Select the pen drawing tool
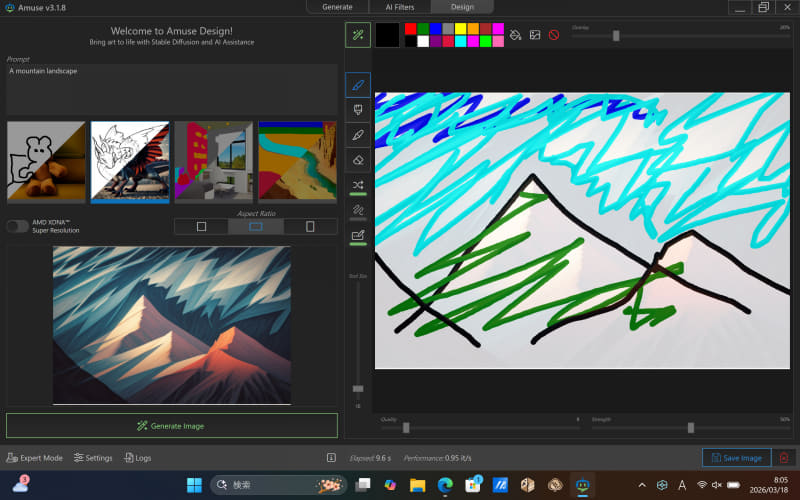 (358, 85)
